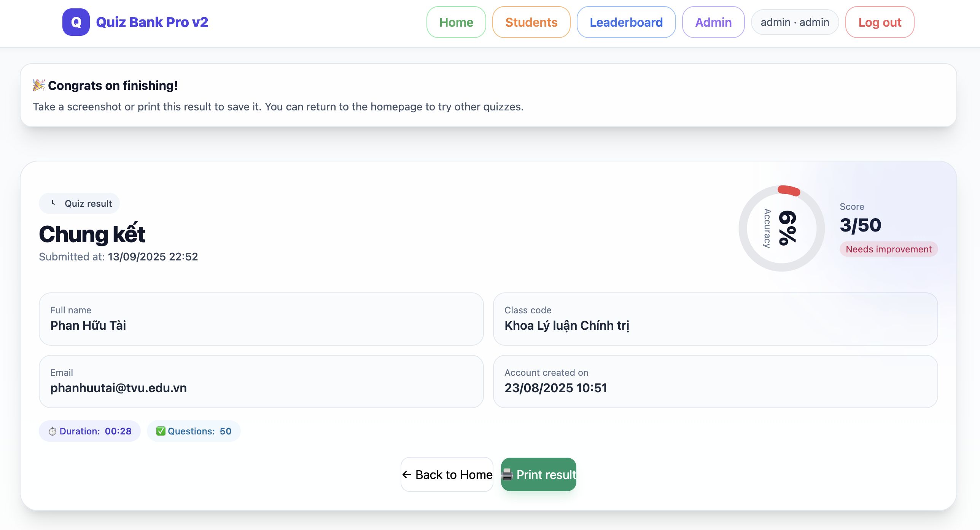
Task: Open the Leaderboard page
Action: tap(626, 22)
